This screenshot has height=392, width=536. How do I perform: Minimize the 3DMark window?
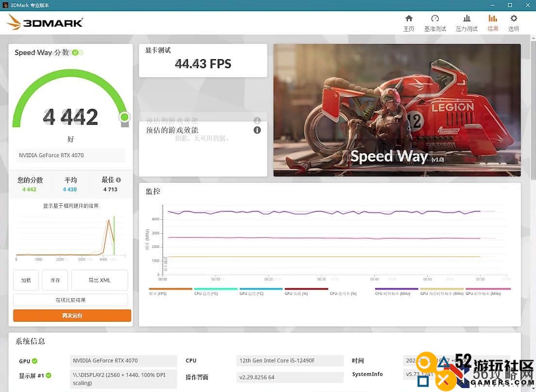(492, 5)
